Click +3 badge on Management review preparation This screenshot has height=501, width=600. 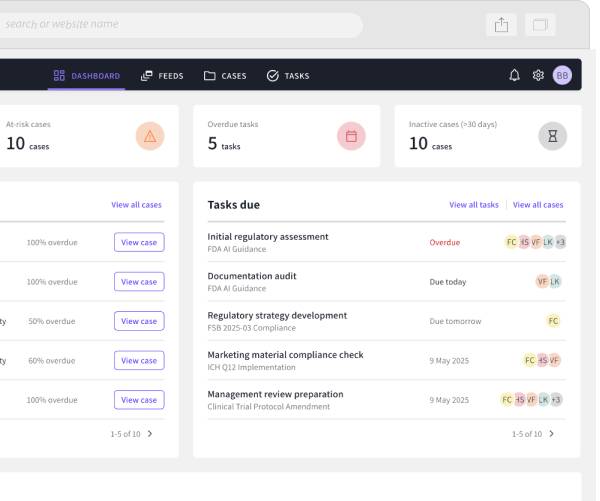click(x=556, y=400)
